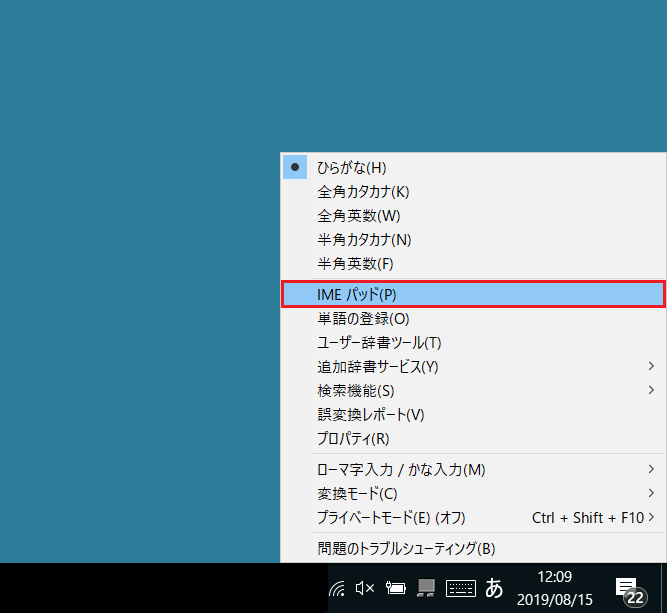Expand 変換モード(C) submenu
The width and height of the screenshot is (667, 613).
tap(473, 493)
